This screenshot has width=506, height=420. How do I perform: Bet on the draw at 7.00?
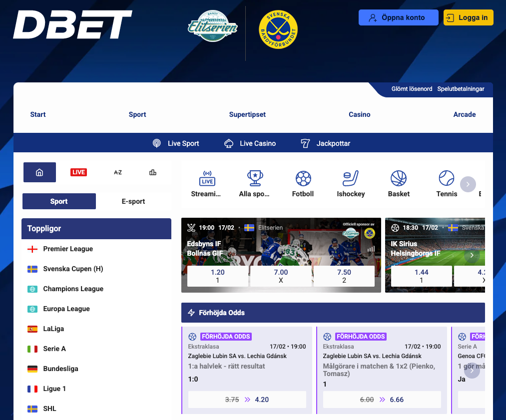281,276
